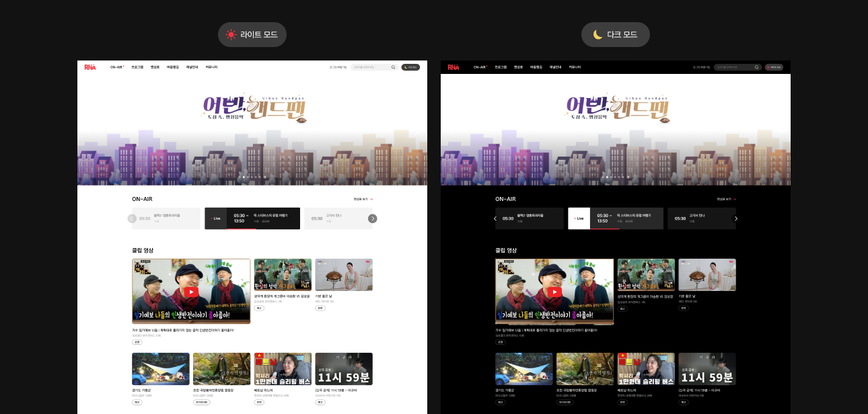868x414 pixels.
Task: Click search magnifier icon in dark mode header
Action: click(x=757, y=67)
